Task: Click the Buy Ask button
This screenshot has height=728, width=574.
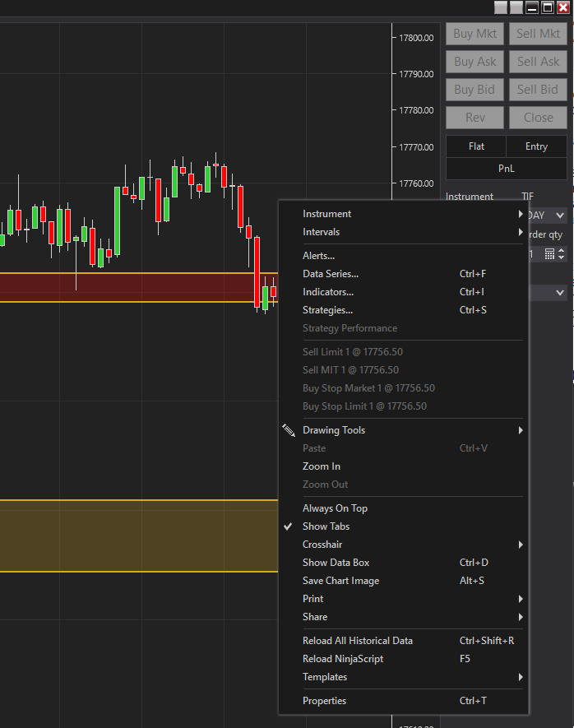Action: (474, 62)
